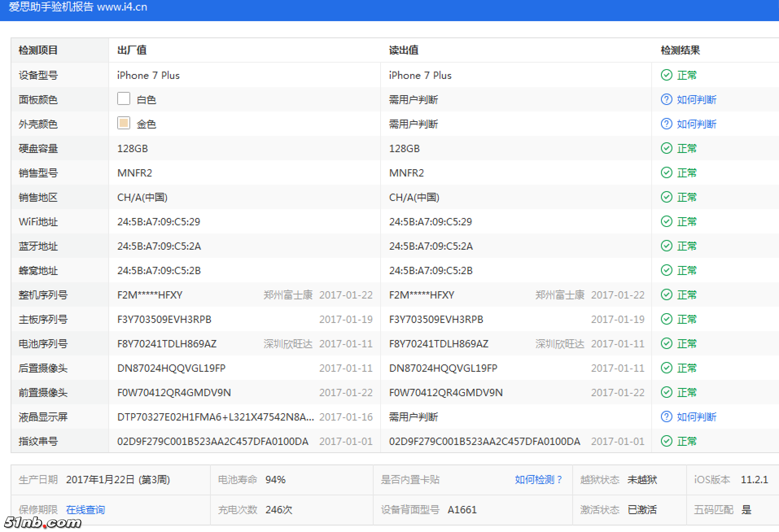Click the question mark icon for 面板颜色
Image resolution: width=779 pixels, height=532 pixels.
pos(666,99)
